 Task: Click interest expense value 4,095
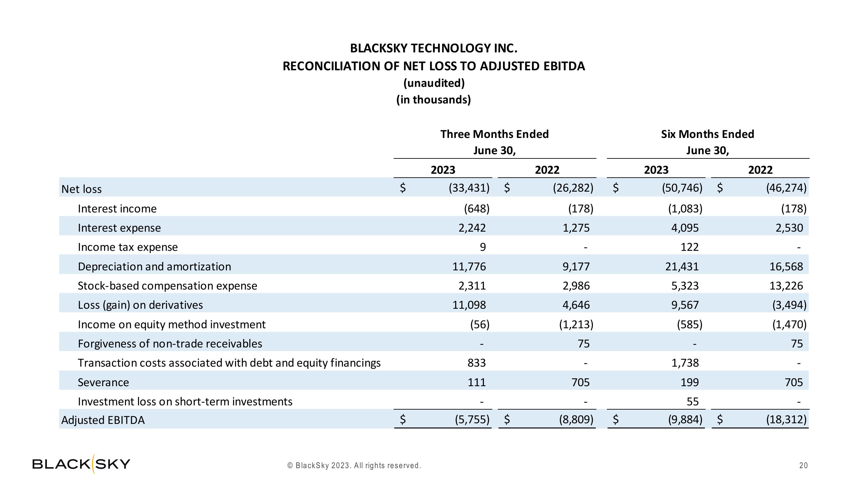pyautogui.click(x=685, y=228)
